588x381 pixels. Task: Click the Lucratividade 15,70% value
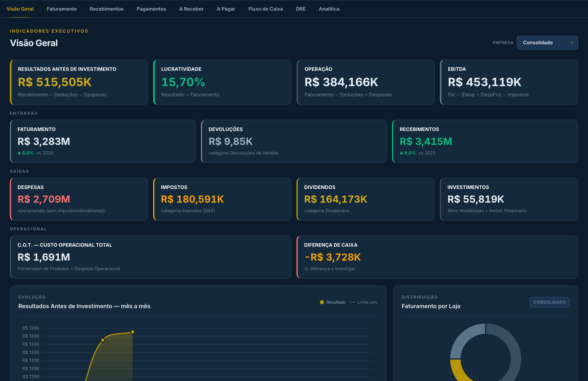(183, 82)
